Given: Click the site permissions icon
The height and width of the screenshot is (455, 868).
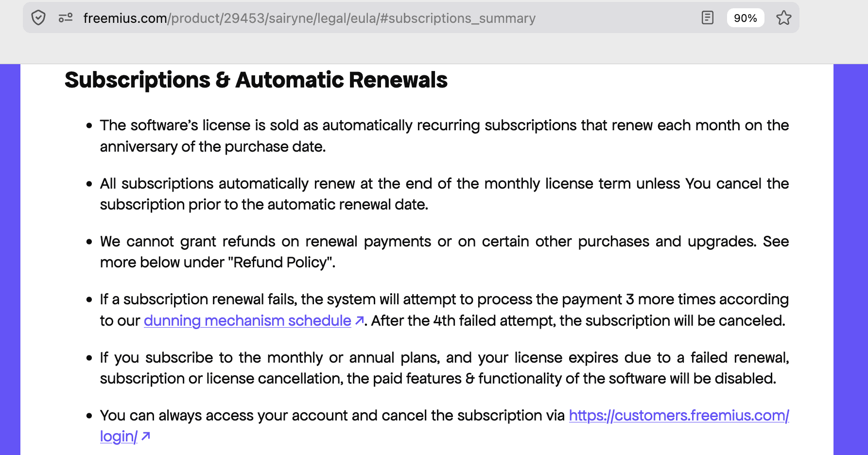Looking at the screenshot, I should (66, 18).
